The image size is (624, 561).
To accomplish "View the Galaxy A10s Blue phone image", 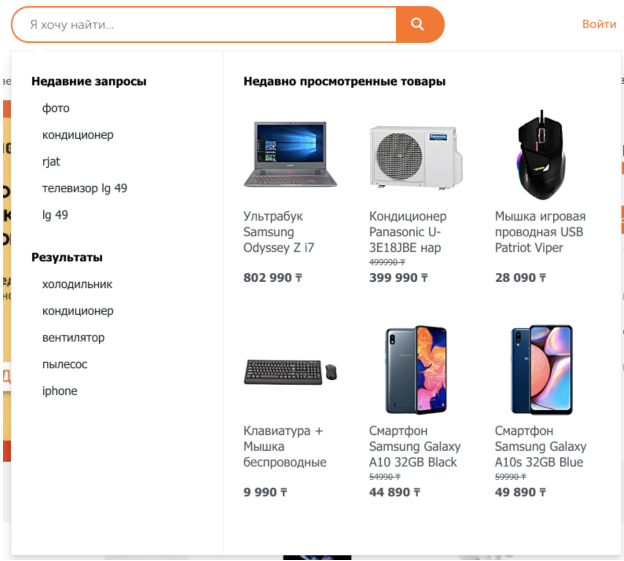I will click(x=541, y=370).
